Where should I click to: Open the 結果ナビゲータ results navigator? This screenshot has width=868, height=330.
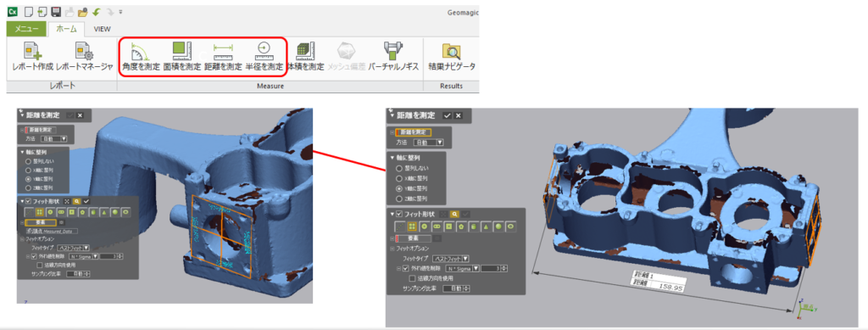coord(452,58)
